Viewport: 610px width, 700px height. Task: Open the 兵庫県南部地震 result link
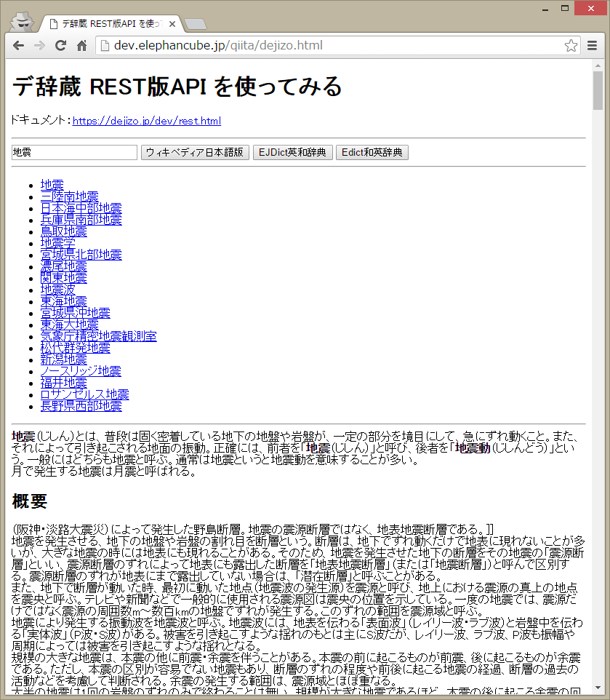[x=82, y=220]
